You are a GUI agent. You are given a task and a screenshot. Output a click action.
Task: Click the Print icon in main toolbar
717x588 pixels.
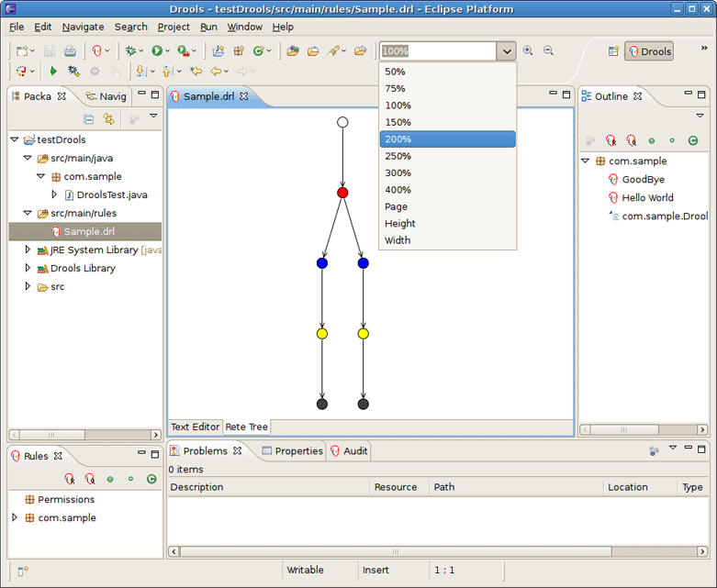[x=70, y=51]
